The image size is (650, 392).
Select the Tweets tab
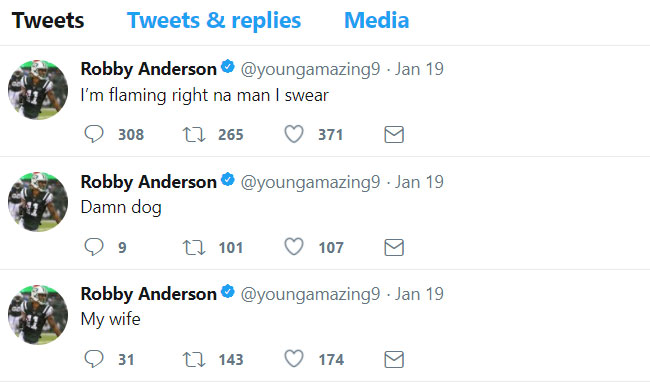click(x=48, y=20)
